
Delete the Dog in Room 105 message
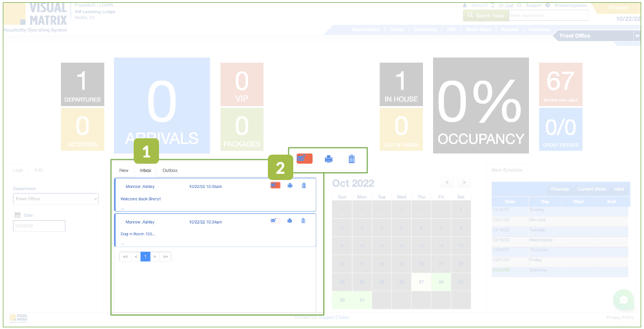[x=303, y=221]
